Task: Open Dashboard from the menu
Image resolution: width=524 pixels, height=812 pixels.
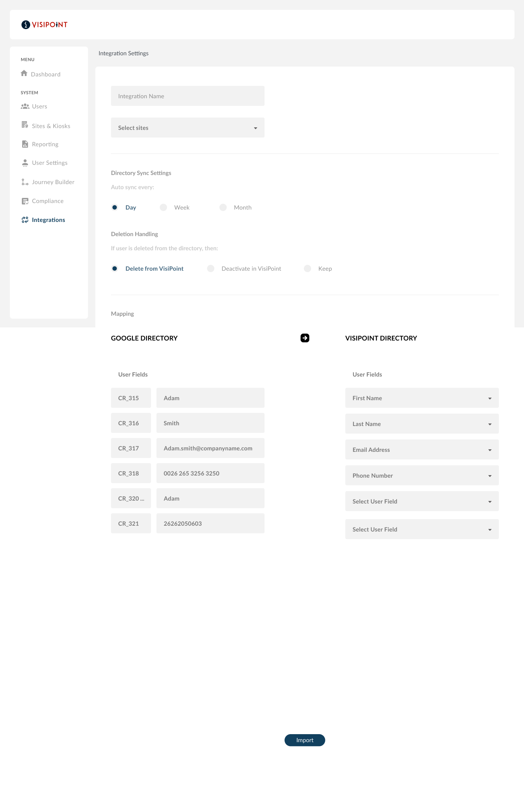Action: pyautogui.click(x=45, y=74)
